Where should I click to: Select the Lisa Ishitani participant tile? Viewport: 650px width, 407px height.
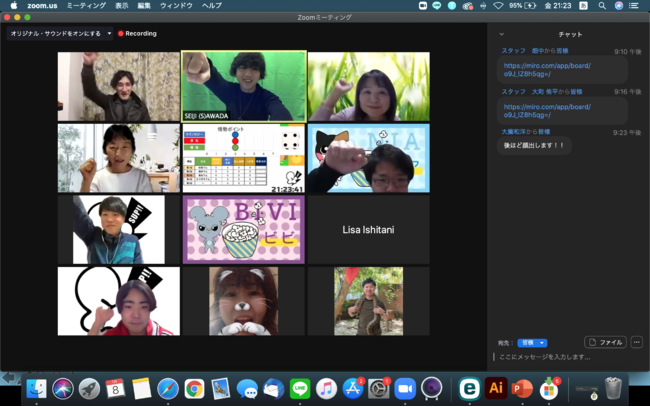[x=368, y=230]
